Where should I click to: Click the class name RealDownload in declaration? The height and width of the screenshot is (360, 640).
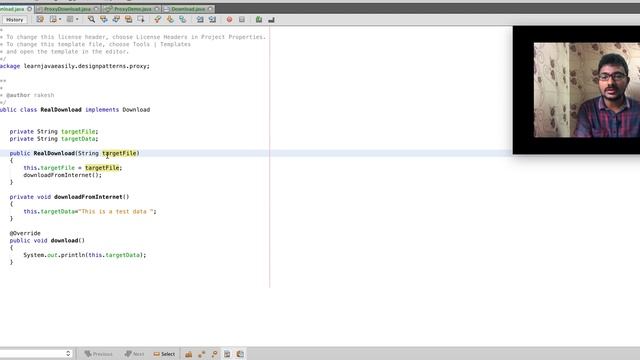61,109
